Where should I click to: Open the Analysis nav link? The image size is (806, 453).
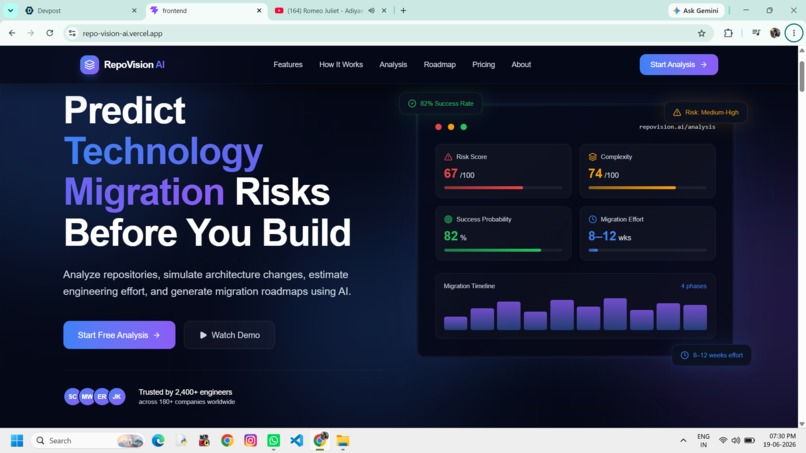coord(393,65)
